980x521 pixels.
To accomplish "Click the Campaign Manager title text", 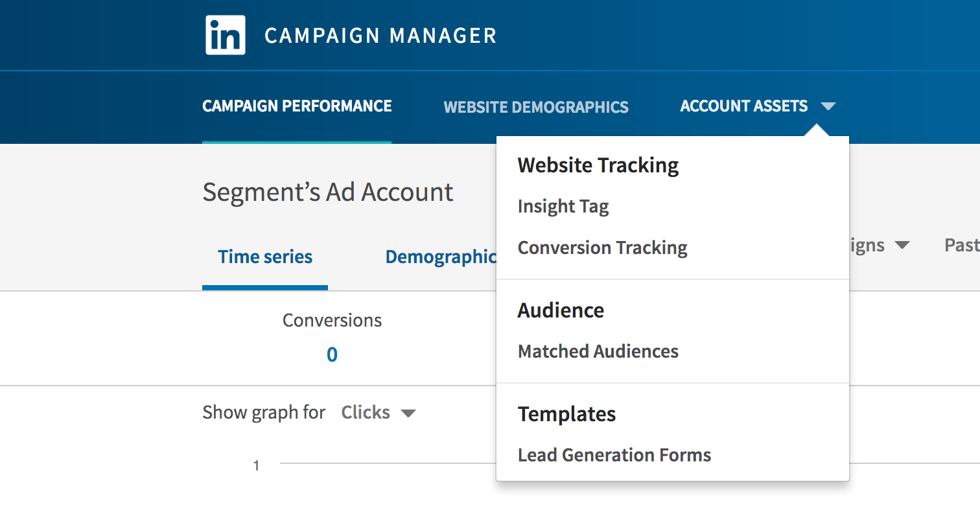I will (380, 36).
